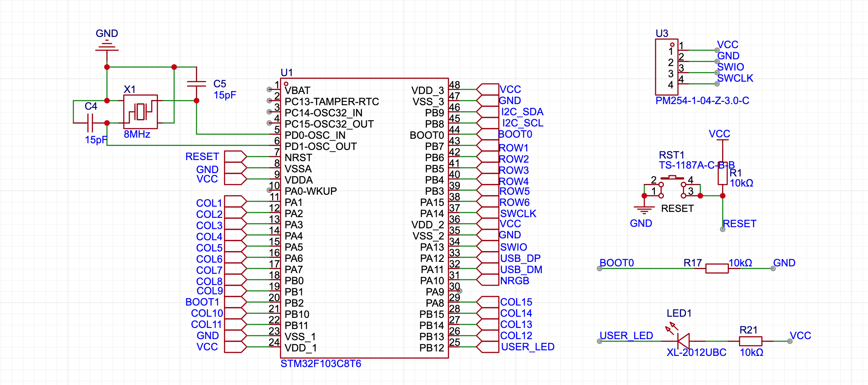The height and width of the screenshot is (385, 868).
Task: Click the 8MHz crystal value label
Action: click(x=137, y=134)
